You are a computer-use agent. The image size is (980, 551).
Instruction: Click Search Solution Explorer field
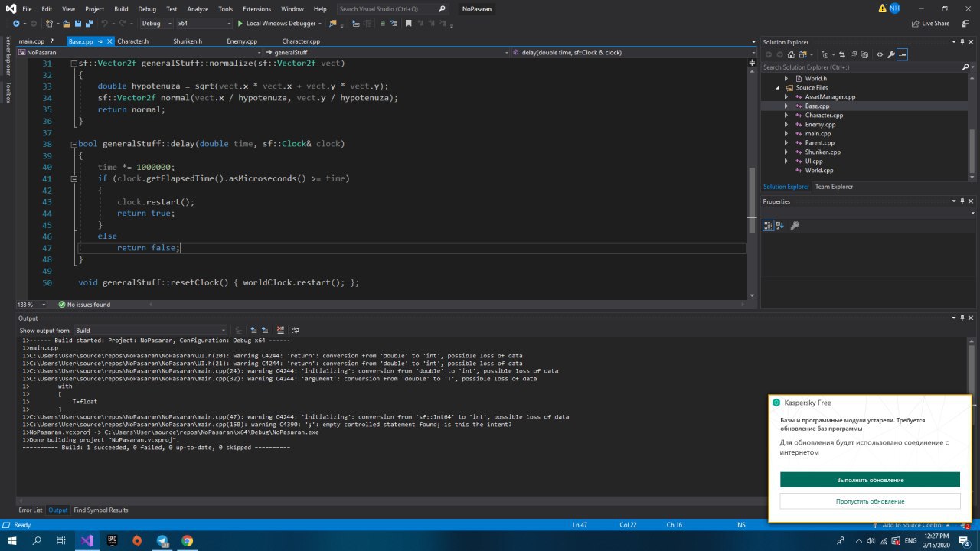coord(861,67)
